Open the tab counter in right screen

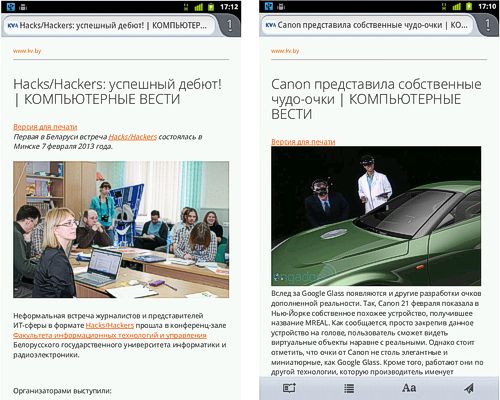coord(487,25)
